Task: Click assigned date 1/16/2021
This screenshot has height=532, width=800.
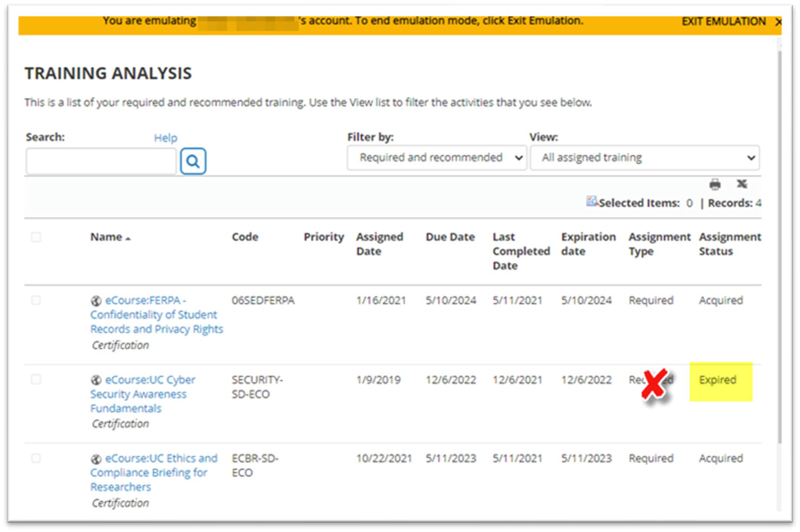Action: coord(381,301)
